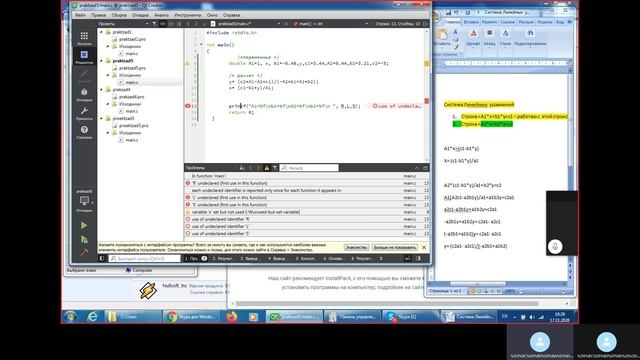Viewport: 640px width, 360px height.
Task: Collapse the praktzad5 project tree node
Action: (x=102, y=60)
